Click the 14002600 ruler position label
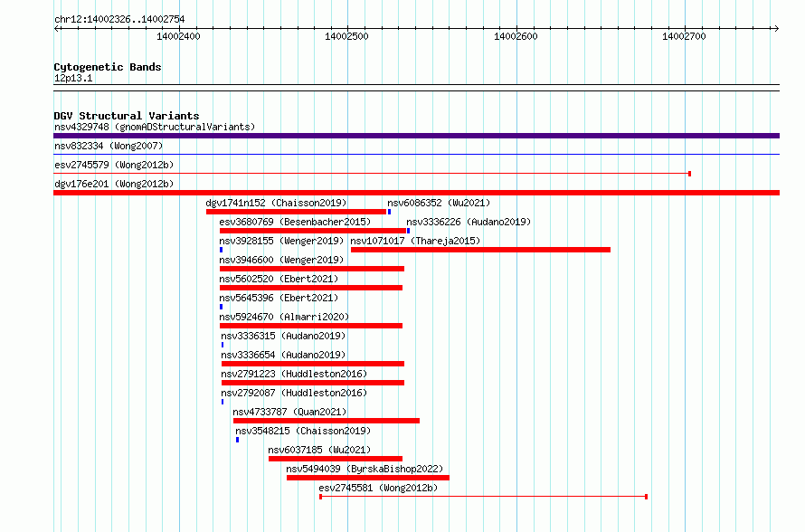 pyautogui.click(x=516, y=36)
